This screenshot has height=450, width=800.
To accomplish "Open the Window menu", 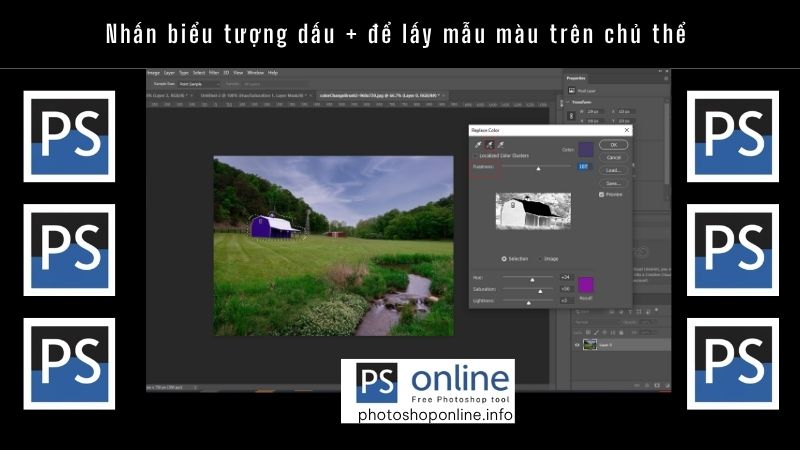I will [x=255, y=73].
